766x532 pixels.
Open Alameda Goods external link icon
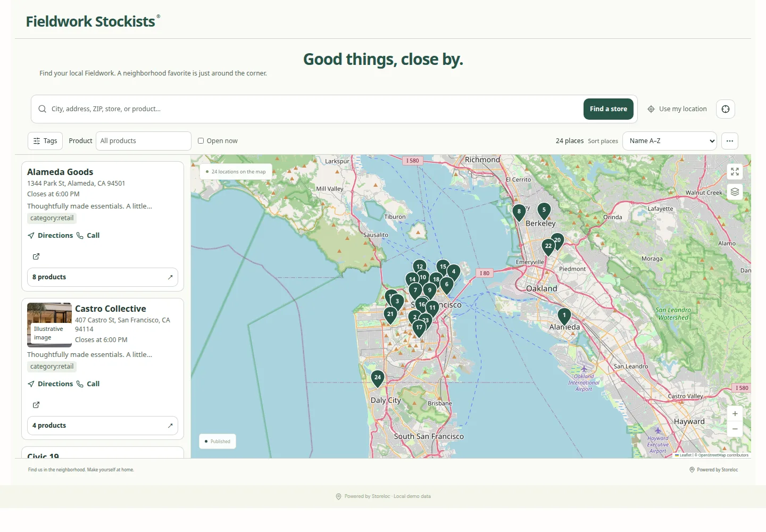coord(36,256)
